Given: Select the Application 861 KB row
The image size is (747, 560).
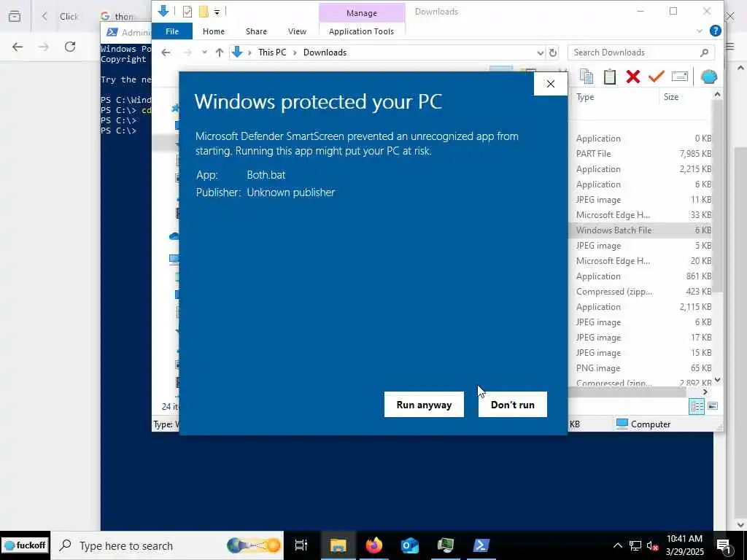Looking at the screenshot, I should pos(640,276).
